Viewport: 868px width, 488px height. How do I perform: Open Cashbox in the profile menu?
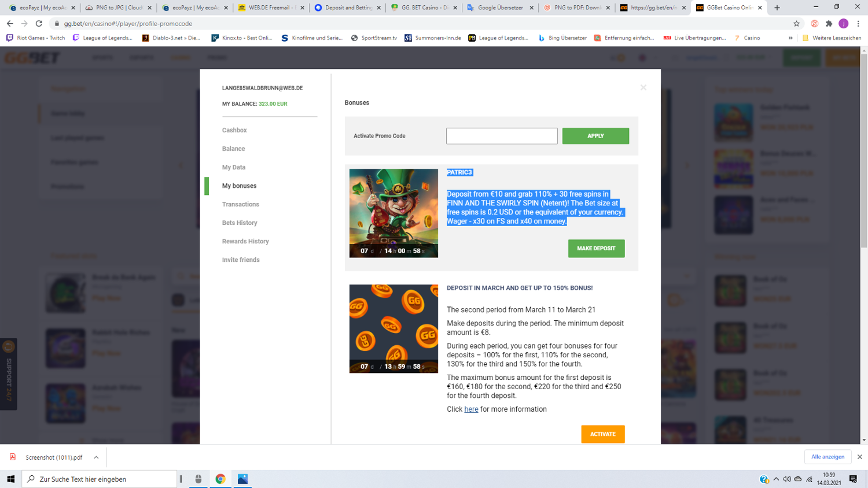pos(234,130)
